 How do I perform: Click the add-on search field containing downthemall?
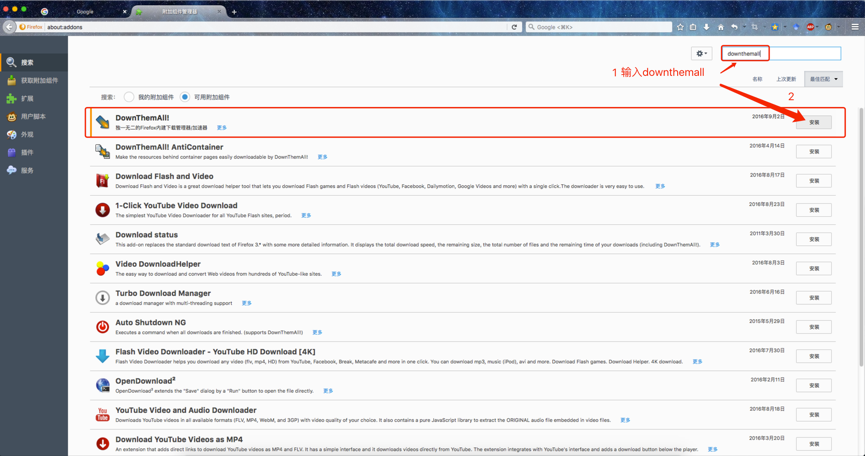[782, 53]
